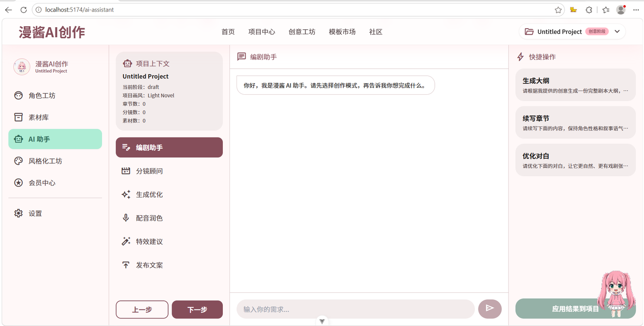This screenshot has height=326, width=644.
Task: Click the 配音润色 microphone icon
Action: coord(126,218)
